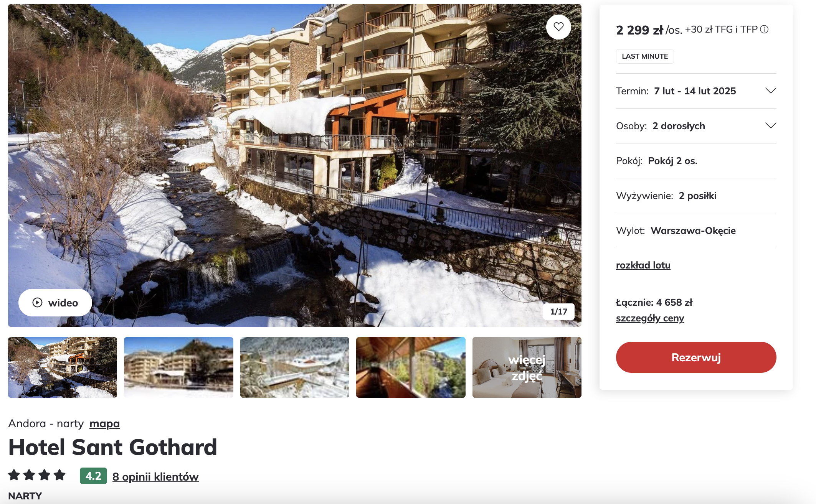Open the mapa link
The height and width of the screenshot is (504, 816).
tap(104, 423)
